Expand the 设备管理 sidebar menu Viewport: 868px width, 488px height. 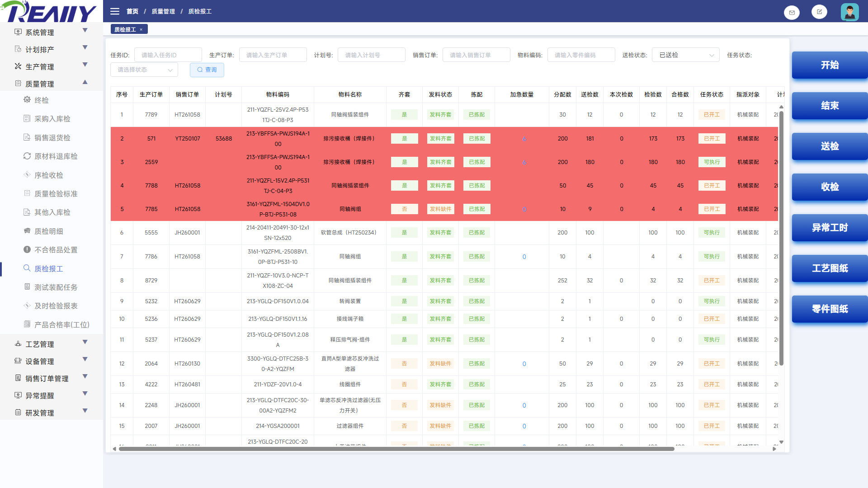pyautogui.click(x=85, y=360)
